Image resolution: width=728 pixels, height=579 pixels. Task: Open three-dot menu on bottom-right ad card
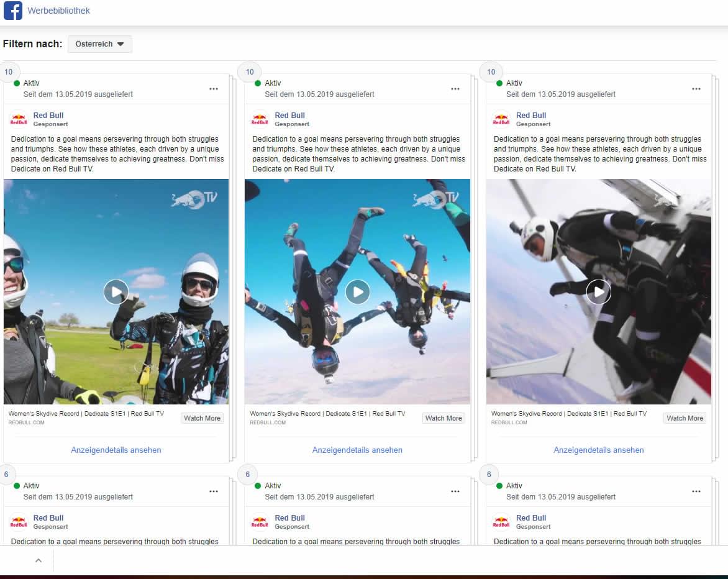[x=696, y=491]
